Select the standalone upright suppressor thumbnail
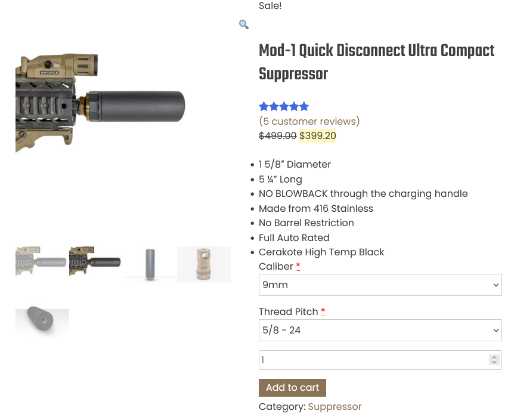Screen dimensions: 514x420 (150, 263)
